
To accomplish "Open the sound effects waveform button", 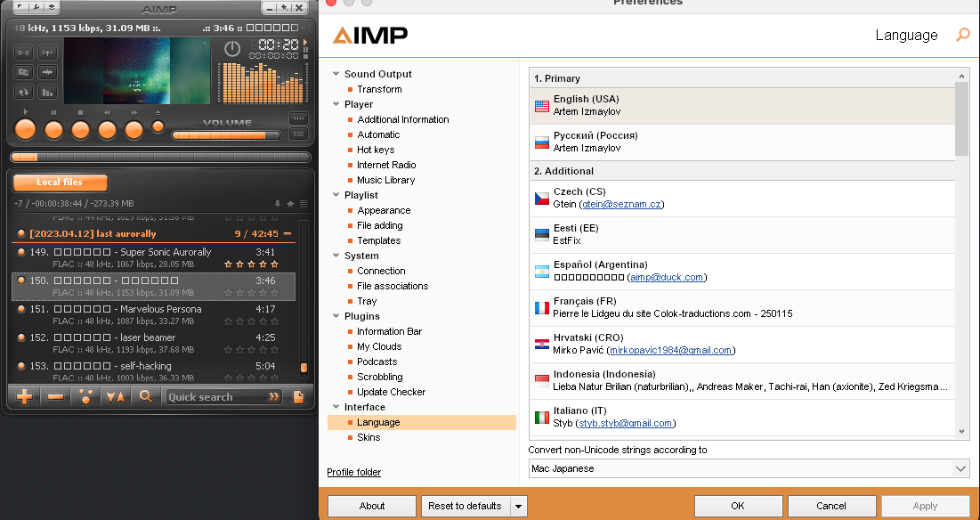I will (47, 72).
